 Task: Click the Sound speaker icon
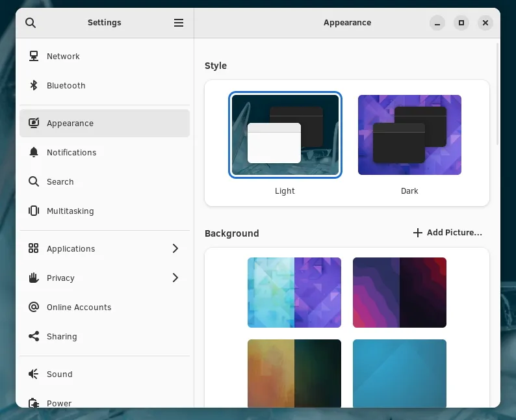tap(34, 374)
